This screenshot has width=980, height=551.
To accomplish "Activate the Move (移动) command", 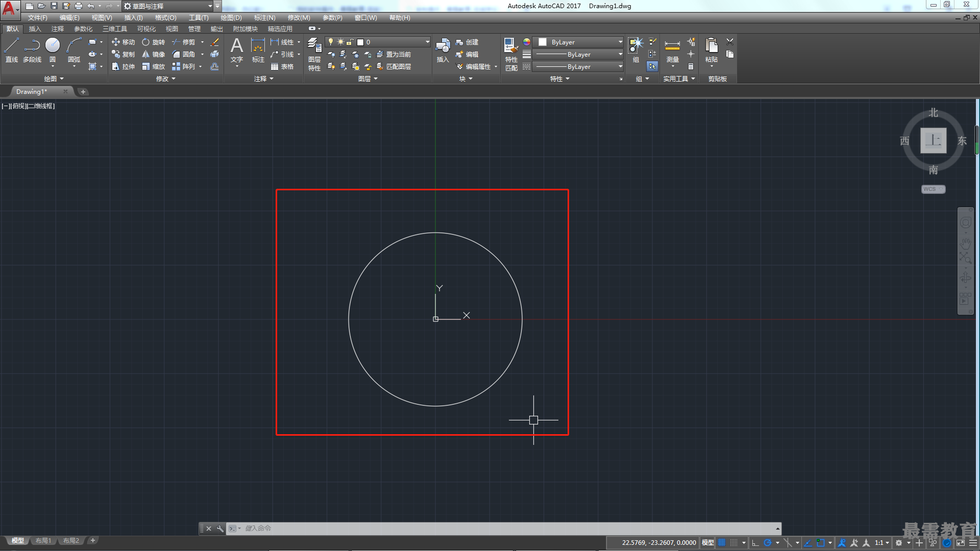I will click(x=123, y=42).
